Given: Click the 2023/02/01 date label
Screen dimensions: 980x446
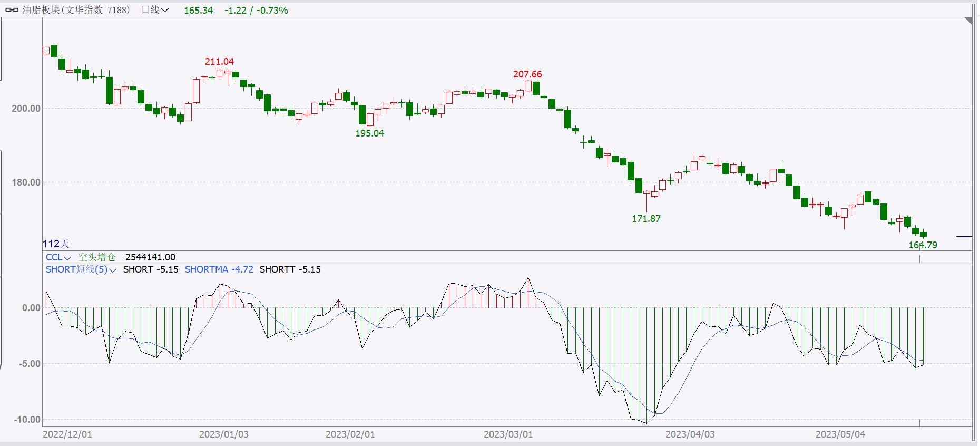Looking at the screenshot, I should [350, 434].
